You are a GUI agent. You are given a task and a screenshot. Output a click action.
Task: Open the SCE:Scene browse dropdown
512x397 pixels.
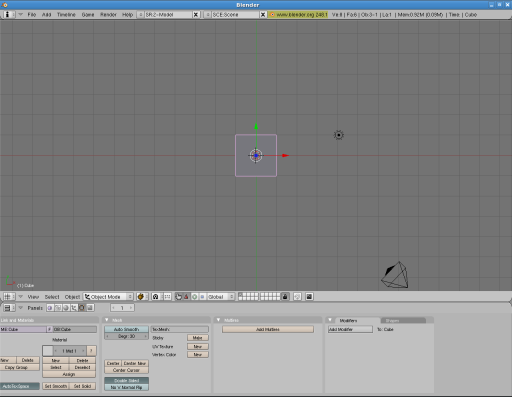207,15
